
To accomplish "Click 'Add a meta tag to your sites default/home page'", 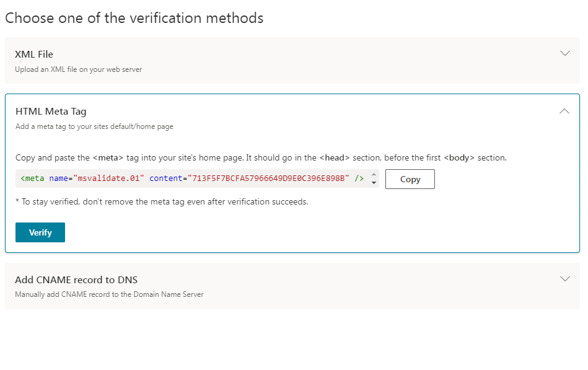I will tap(94, 126).
